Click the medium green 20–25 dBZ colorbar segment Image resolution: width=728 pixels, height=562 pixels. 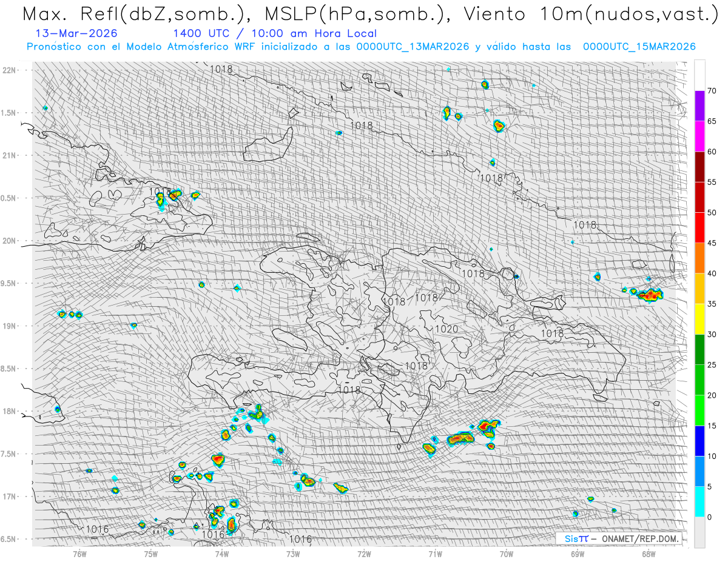click(x=699, y=380)
